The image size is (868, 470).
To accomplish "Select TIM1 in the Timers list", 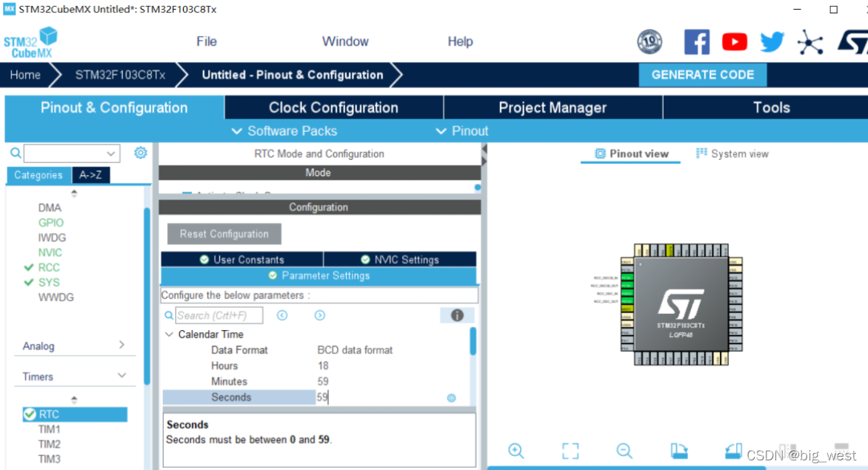I will [50, 429].
